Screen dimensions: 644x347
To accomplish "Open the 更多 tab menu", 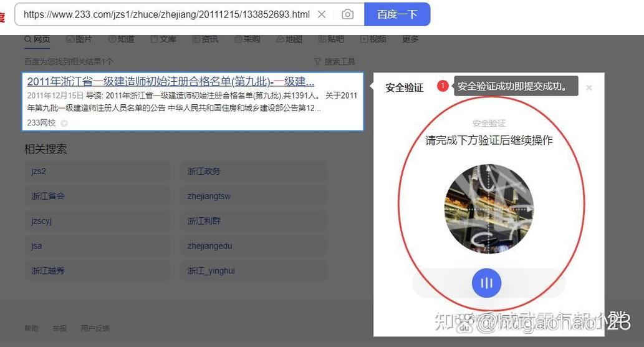I will (410, 39).
